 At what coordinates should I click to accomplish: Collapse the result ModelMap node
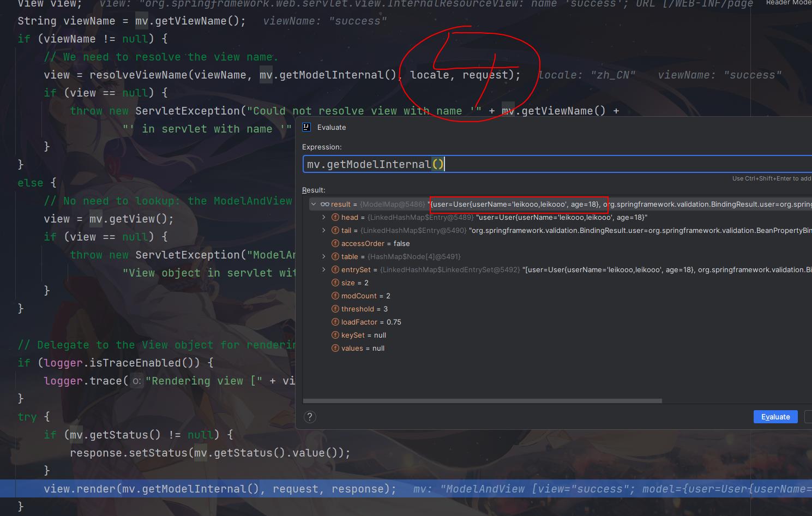pos(314,205)
